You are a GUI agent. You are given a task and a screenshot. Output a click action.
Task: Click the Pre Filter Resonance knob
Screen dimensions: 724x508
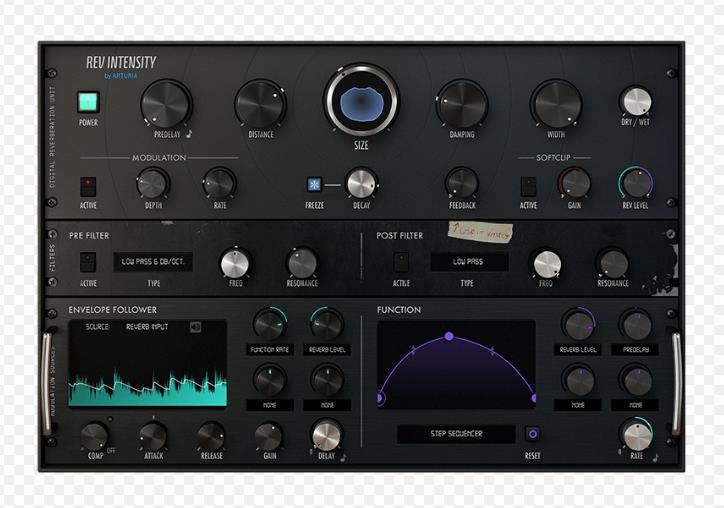(x=302, y=264)
